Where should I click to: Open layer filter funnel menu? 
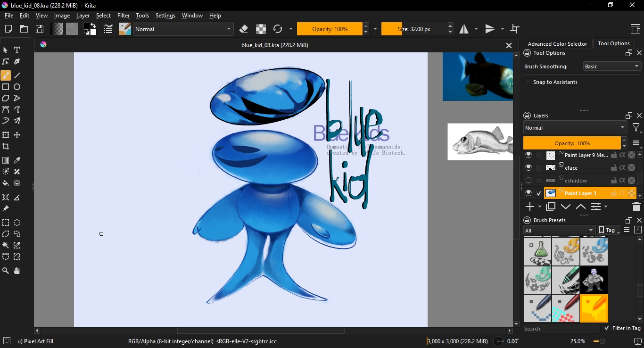click(636, 128)
